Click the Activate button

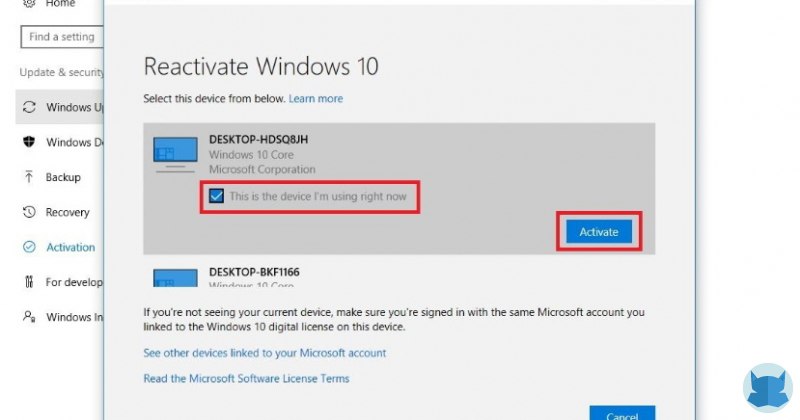[x=598, y=232]
